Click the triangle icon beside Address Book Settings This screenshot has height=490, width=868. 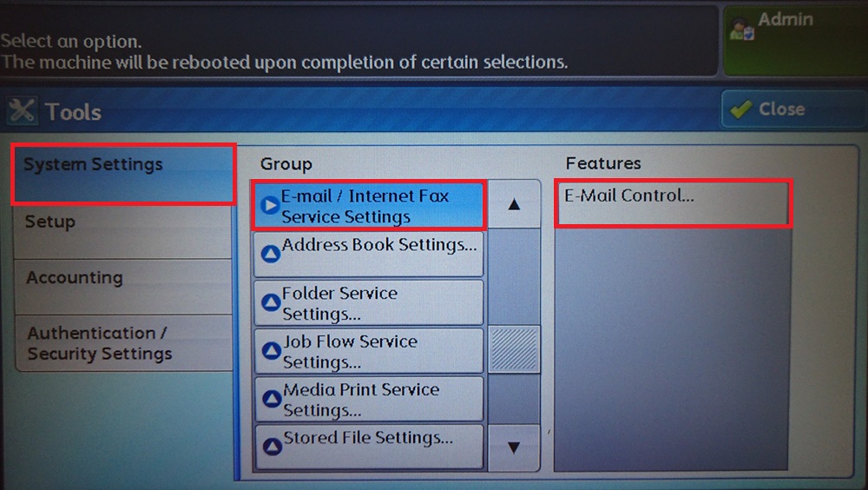tap(270, 254)
